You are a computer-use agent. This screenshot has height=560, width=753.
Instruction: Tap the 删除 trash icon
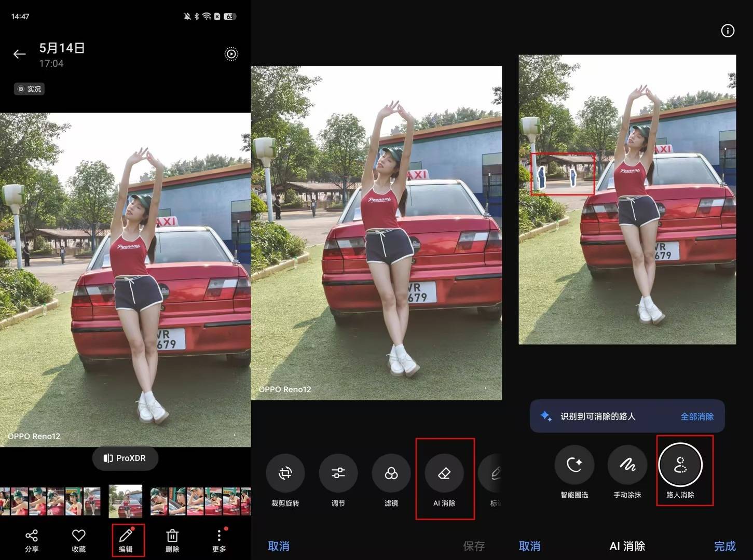pos(172,540)
